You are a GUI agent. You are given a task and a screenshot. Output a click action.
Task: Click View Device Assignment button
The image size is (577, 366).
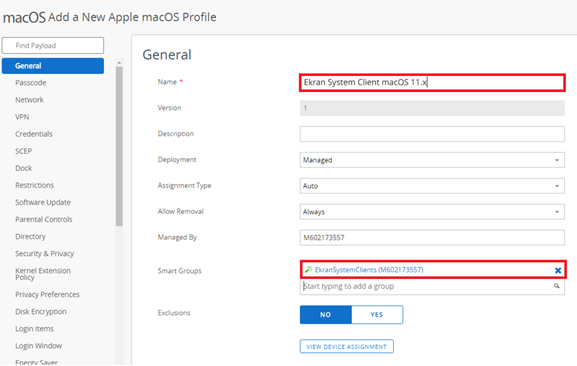click(x=347, y=347)
